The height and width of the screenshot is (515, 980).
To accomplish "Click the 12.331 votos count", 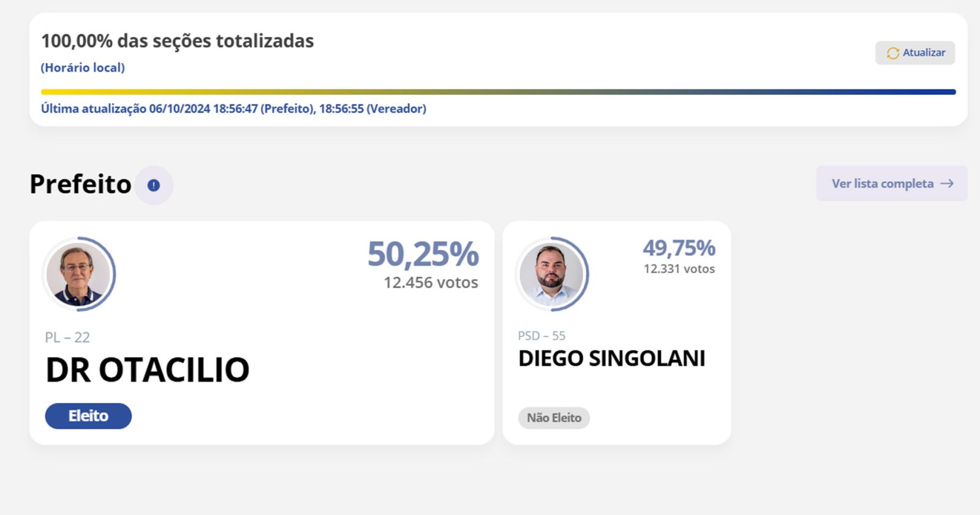I will coord(679,269).
